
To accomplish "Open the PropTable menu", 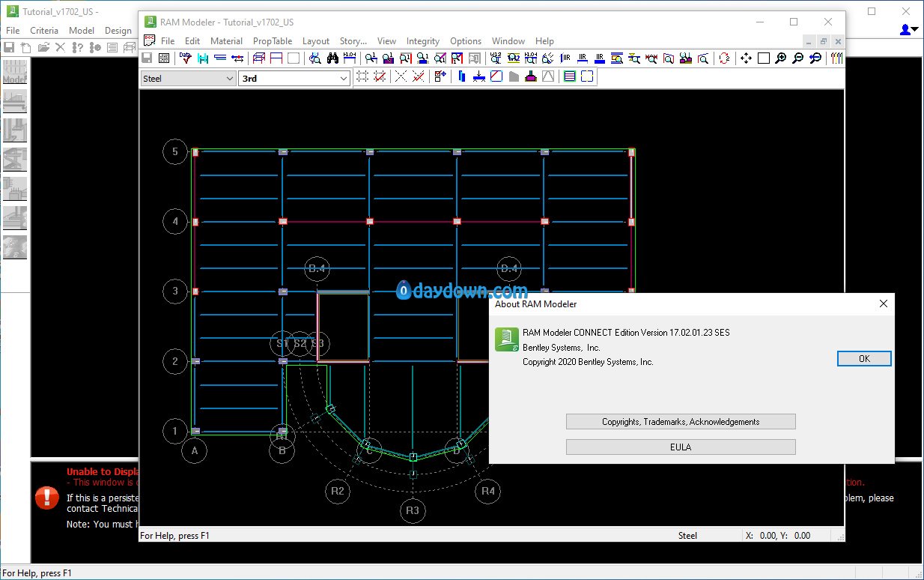I will [273, 41].
